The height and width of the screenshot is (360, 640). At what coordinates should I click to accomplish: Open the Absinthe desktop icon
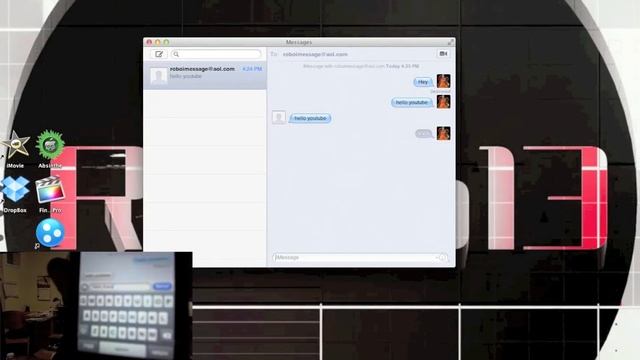[50, 145]
